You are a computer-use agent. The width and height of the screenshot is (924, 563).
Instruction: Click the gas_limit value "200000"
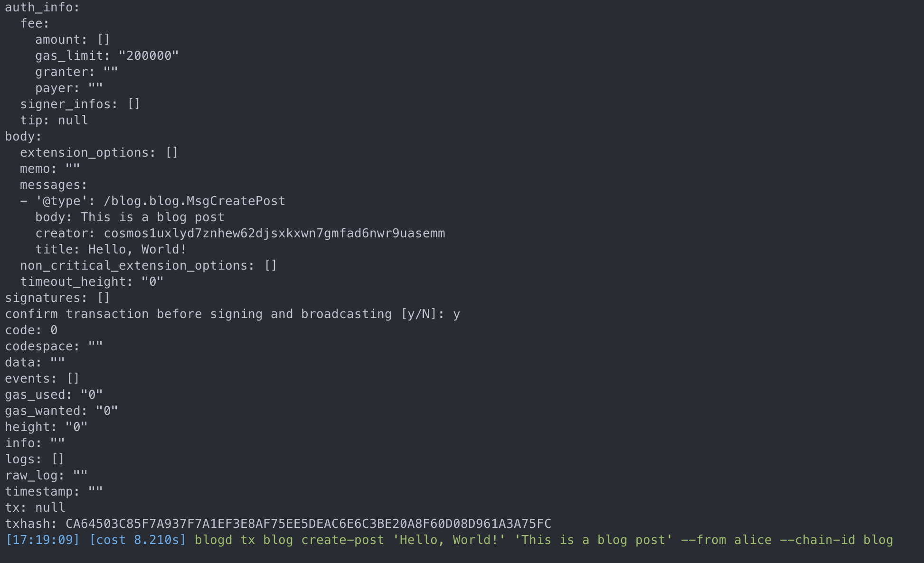pos(149,56)
